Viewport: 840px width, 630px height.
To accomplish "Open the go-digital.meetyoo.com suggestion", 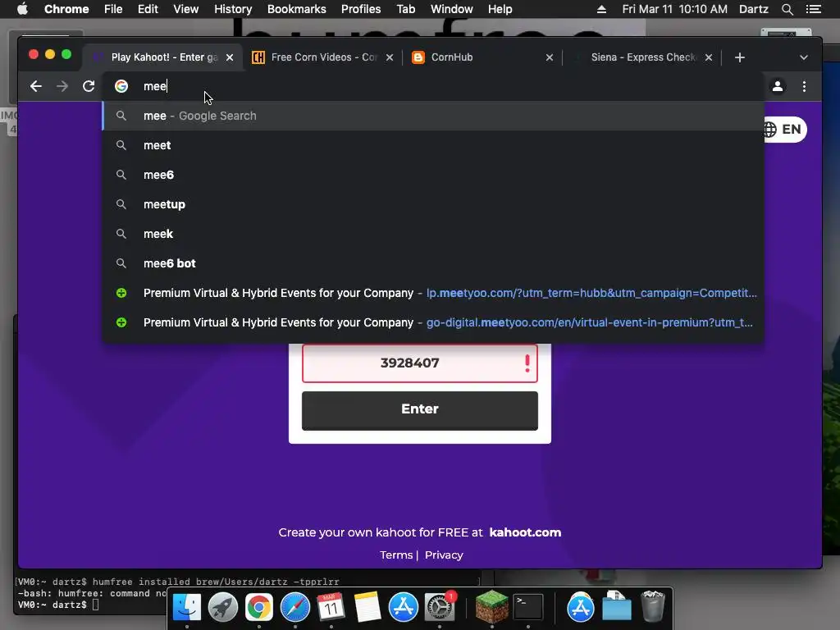I will pos(433,322).
